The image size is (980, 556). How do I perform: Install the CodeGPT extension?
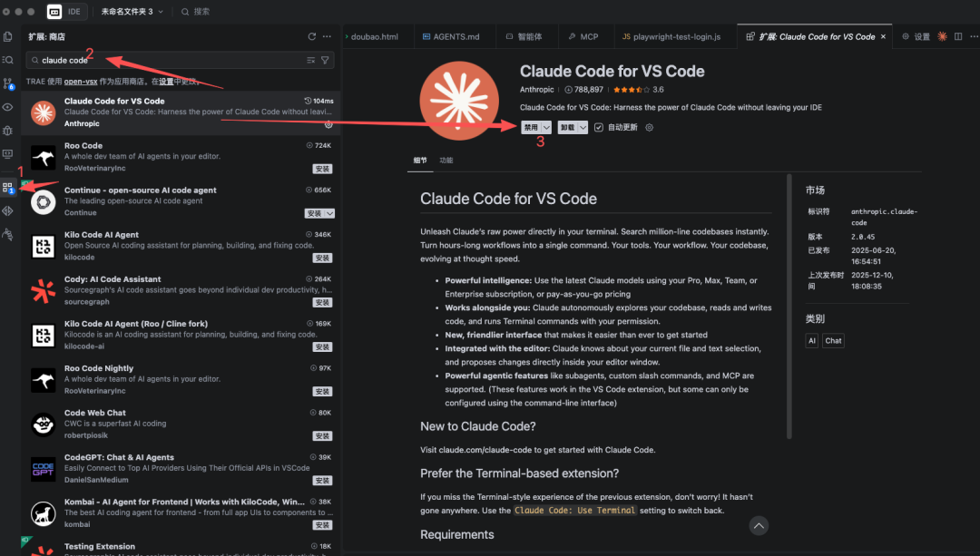tap(322, 481)
